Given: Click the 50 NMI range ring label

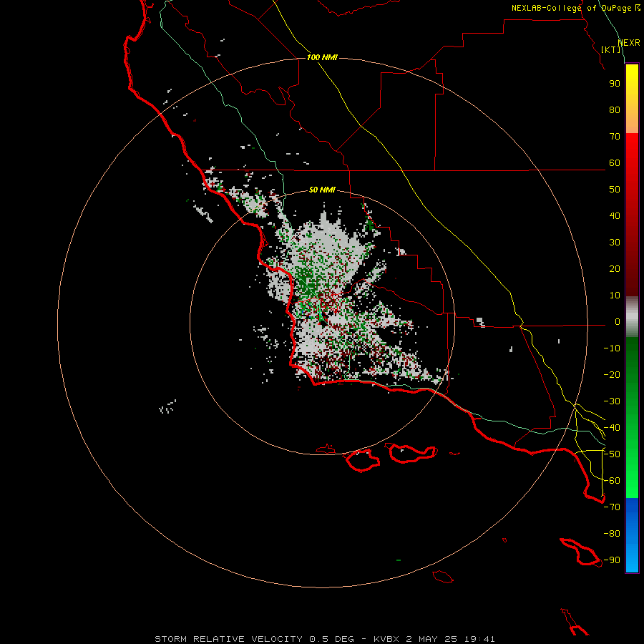Looking at the screenshot, I should (322, 190).
